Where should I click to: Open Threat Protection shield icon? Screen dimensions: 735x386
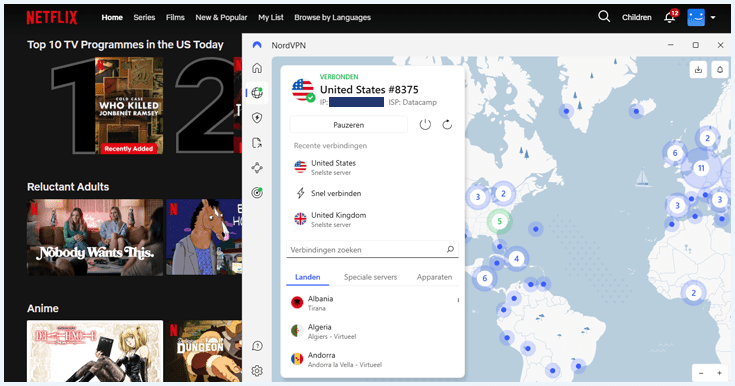257,118
